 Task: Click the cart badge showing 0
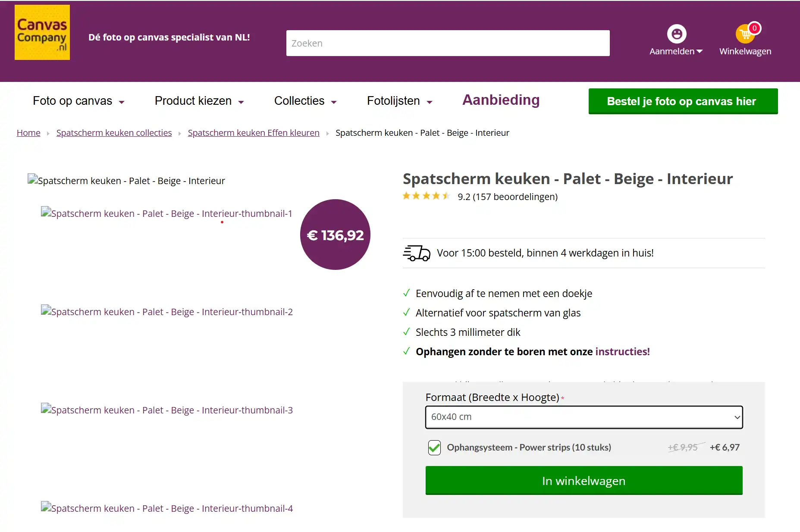754,28
